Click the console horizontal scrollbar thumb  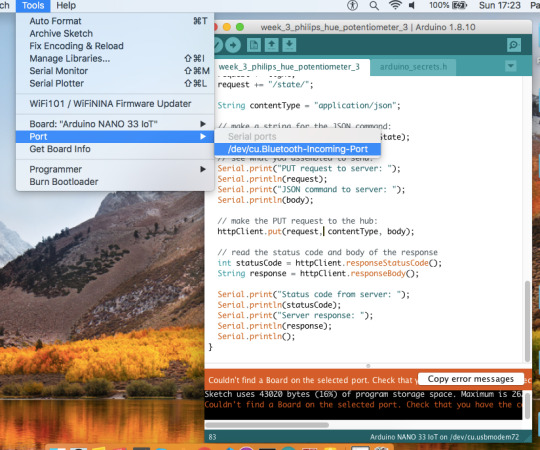[267, 425]
